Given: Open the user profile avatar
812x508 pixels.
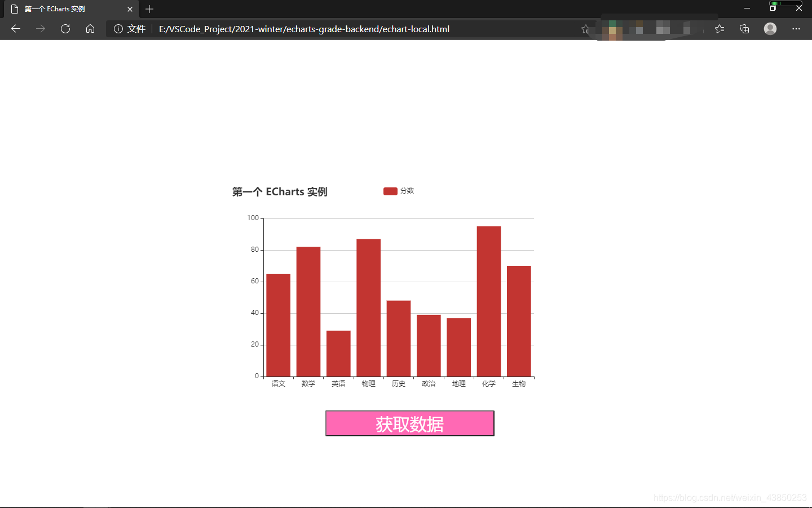Looking at the screenshot, I should 770,29.
